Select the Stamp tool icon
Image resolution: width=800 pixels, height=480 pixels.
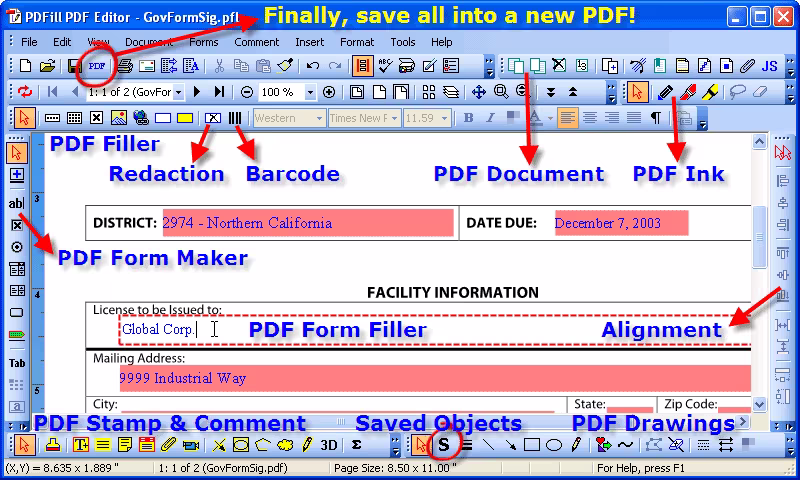point(53,445)
